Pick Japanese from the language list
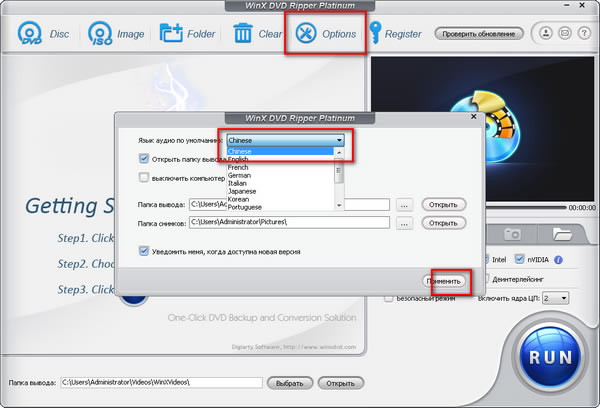This screenshot has width=600, height=408. coord(280,191)
